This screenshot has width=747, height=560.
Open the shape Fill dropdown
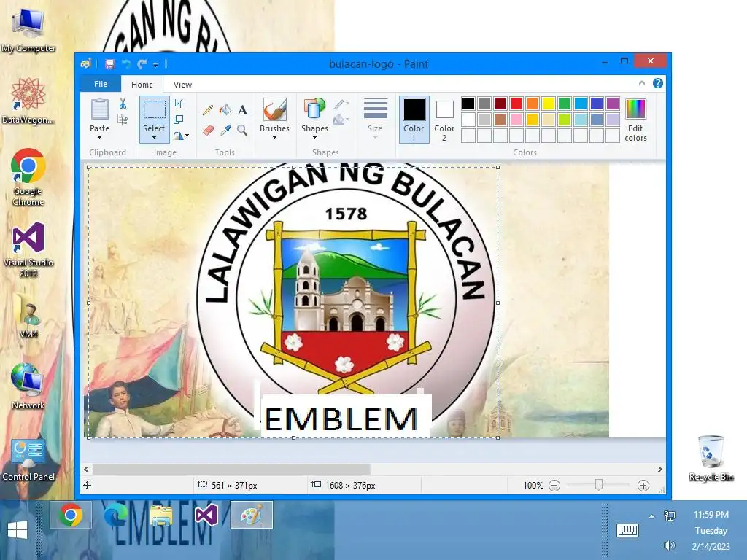click(341, 120)
